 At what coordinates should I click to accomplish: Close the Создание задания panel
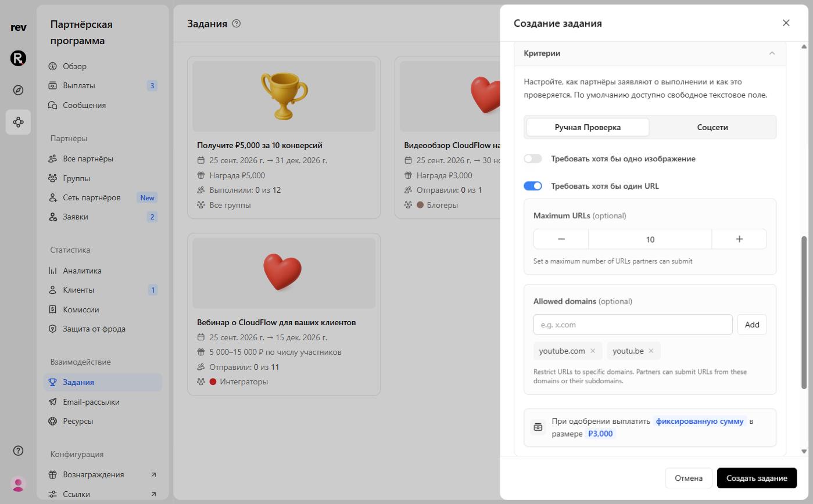coord(786,23)
